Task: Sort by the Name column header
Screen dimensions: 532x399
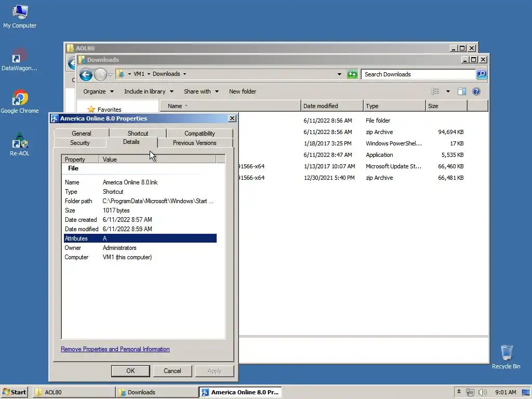Action: click(230, 106)
